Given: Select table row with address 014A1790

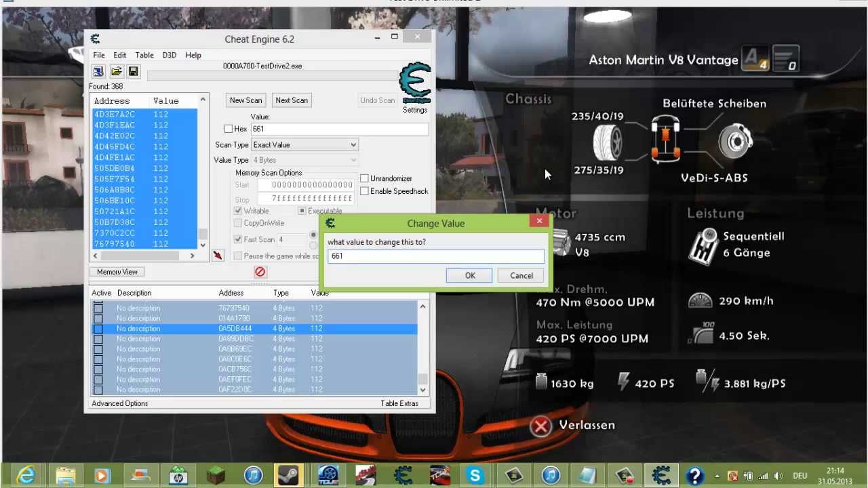Looking at the screenshot, I should click(x=254, y=318).
